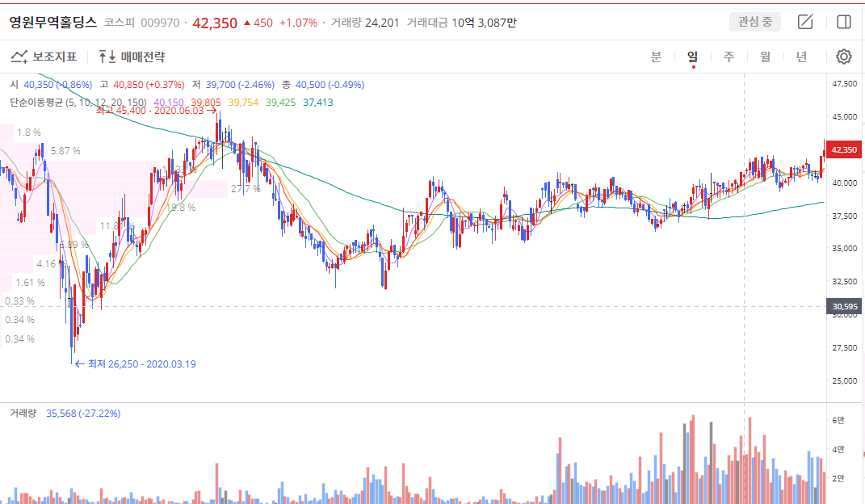The image size is (865, 504).
Task: Toggle the 관심 중 watchlist button
Action: (x=755, y=22)
